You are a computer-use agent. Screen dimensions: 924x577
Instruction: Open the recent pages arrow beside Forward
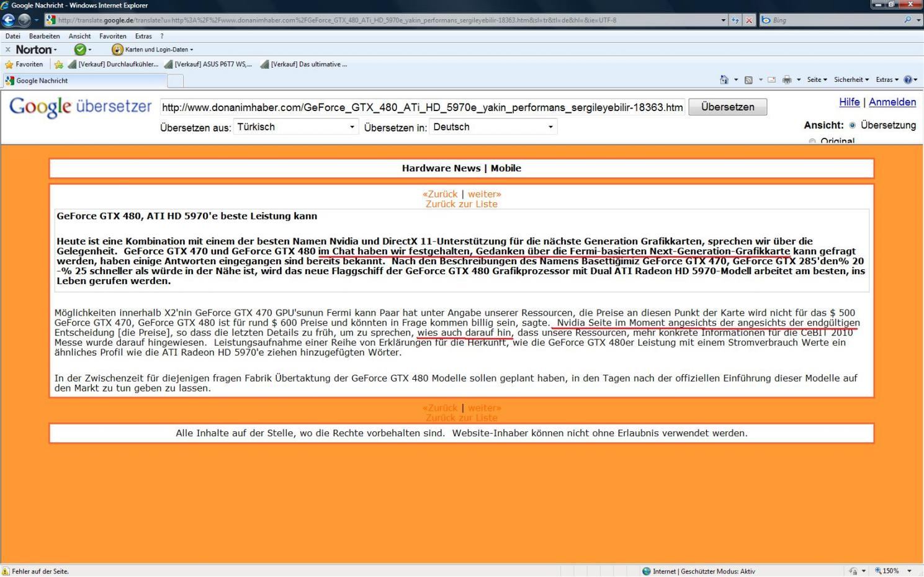(36, 20)
